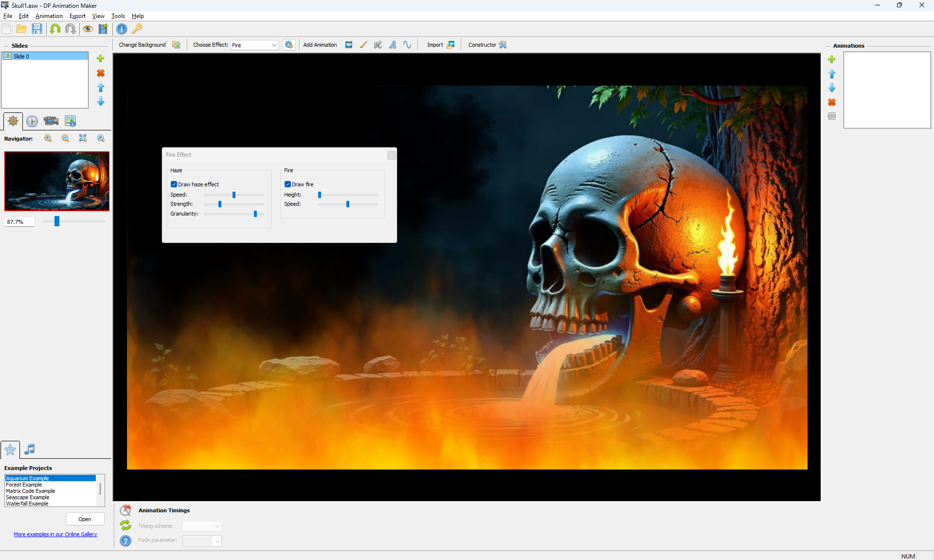Click the Constructor tools icon
Viewport: 934px width, 560px height.
pos(503,45)
